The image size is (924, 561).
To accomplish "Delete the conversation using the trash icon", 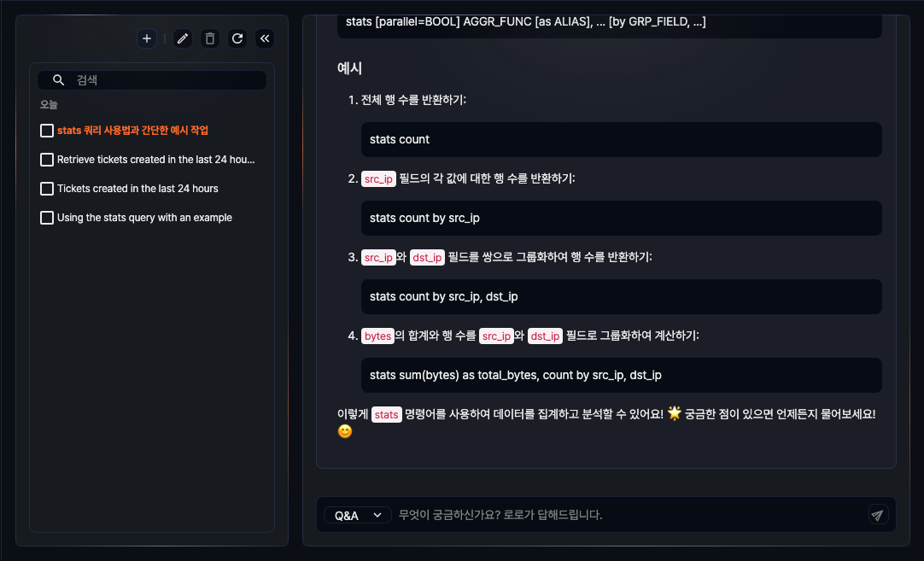I will tap(209, 38).
